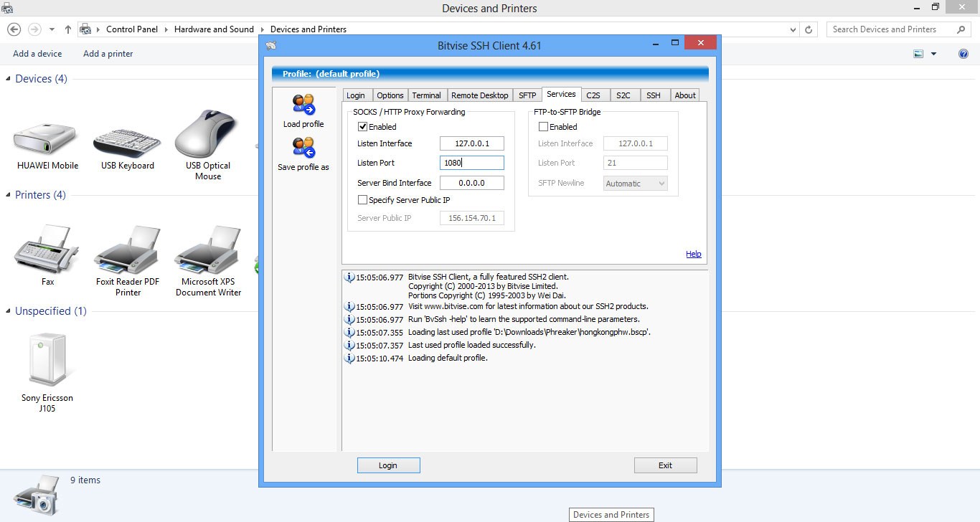Switch to the Options tab
This screenshot has height=522, width=980.
pos(390,95)
